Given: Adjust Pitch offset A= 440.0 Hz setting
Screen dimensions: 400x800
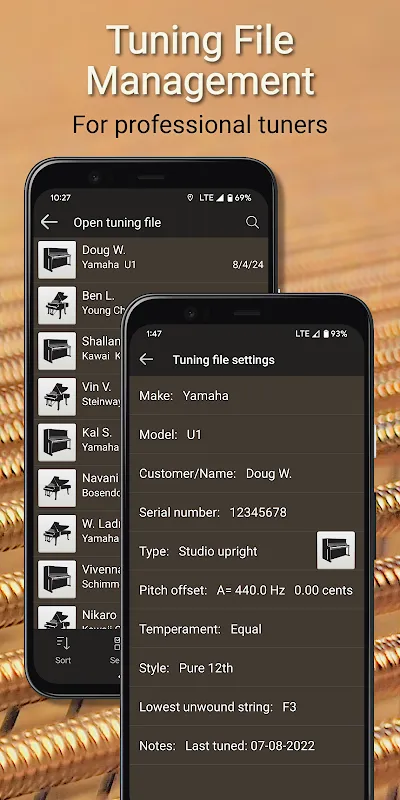Looking at the screenshot, I should (246, 590).
